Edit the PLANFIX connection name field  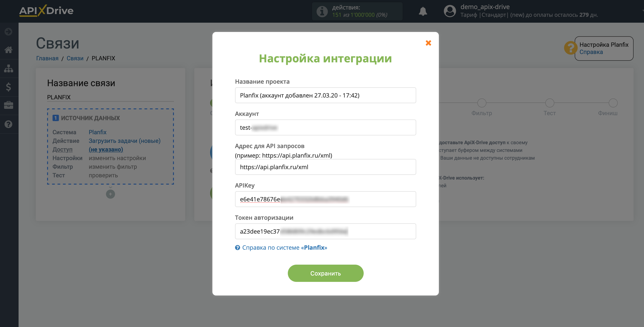coord(110,97)
